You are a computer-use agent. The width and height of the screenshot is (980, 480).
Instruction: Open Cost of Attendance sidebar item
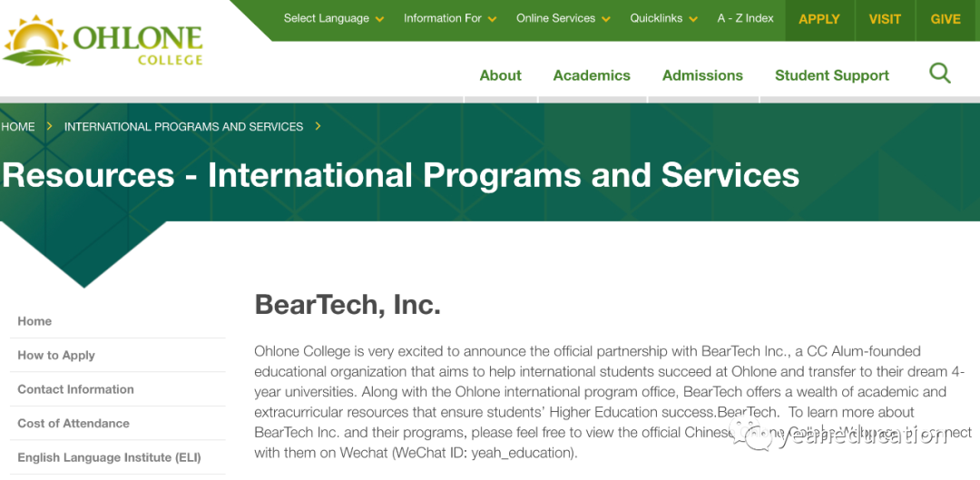pyautogui.click(x=73, y=423)
